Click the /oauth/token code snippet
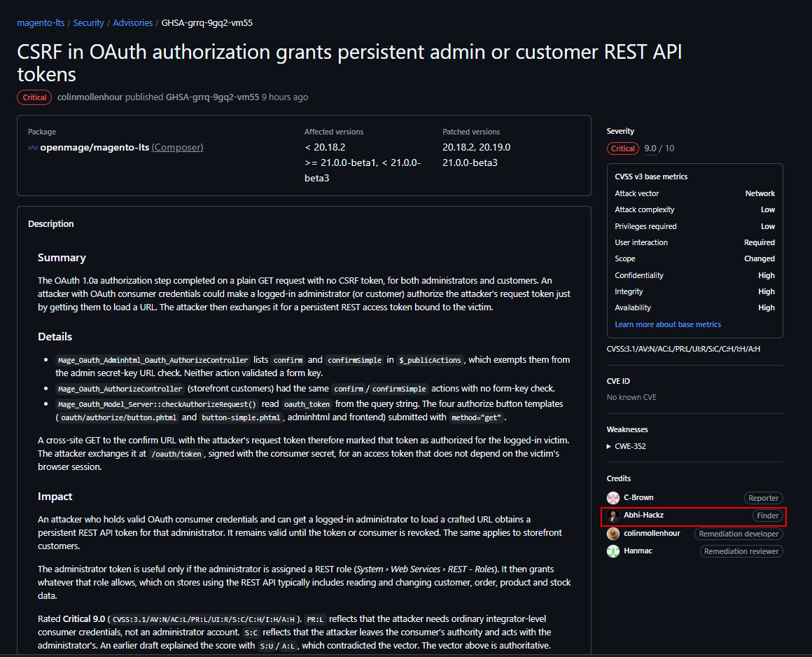 click(176, 454)
